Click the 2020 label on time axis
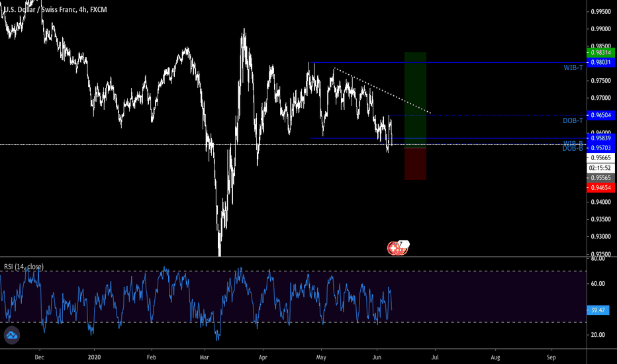 (95, 357)
